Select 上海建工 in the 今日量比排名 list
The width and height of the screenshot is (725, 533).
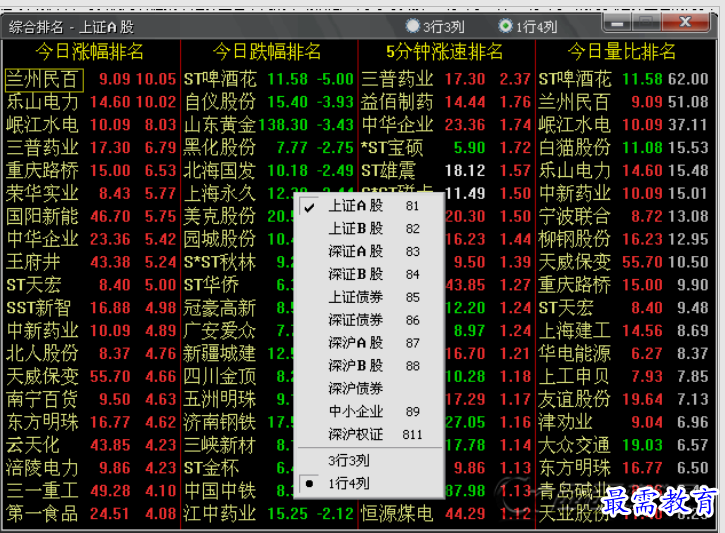[x=575, y=331]
